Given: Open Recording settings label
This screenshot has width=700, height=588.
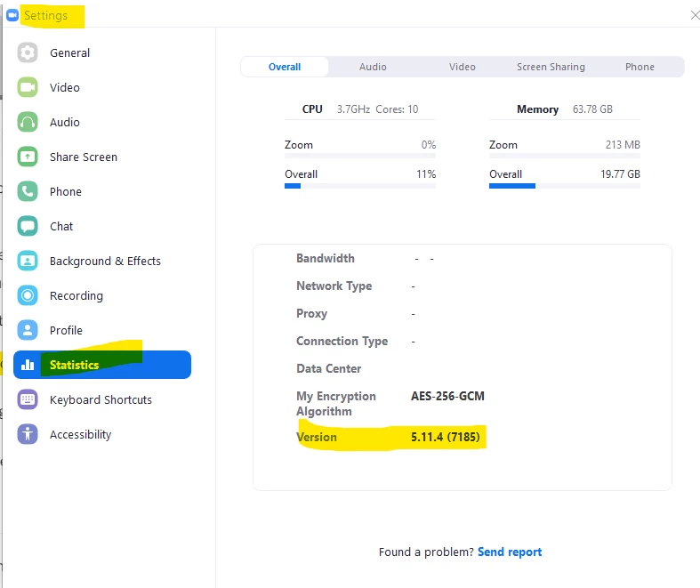Looking at the screenshot, I should 76,295.
